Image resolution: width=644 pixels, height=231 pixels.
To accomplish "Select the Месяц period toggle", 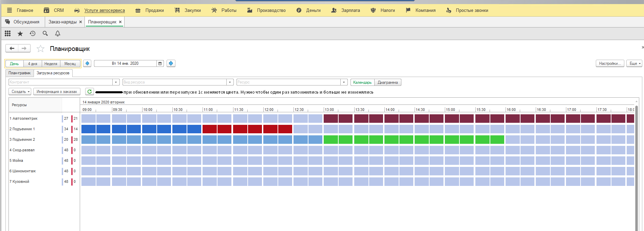I will click(x=70, y=64).
